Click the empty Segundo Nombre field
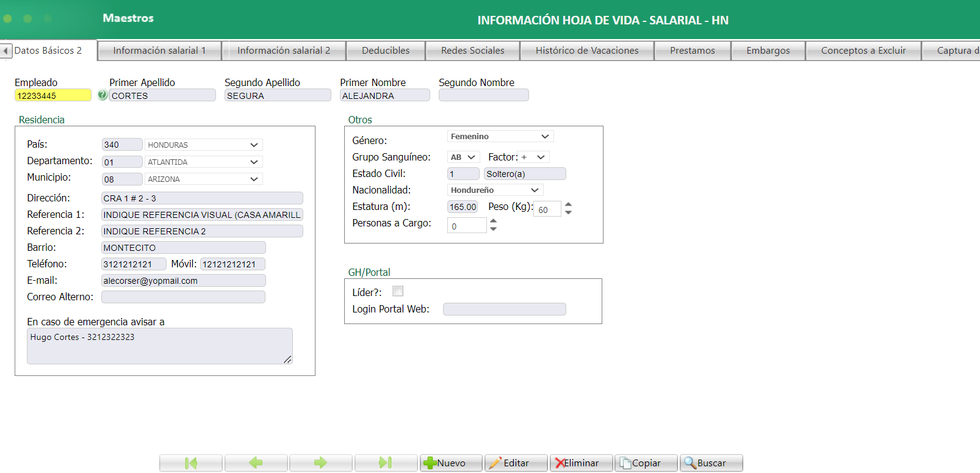Image resolution: width=980 pixels, height=473 pixels. 484,95
